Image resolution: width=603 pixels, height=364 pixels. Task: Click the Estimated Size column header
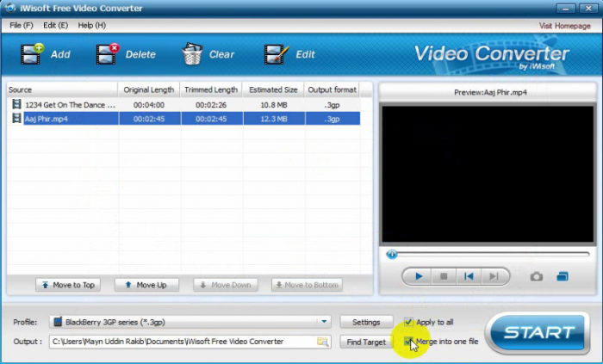coord(273,89)
